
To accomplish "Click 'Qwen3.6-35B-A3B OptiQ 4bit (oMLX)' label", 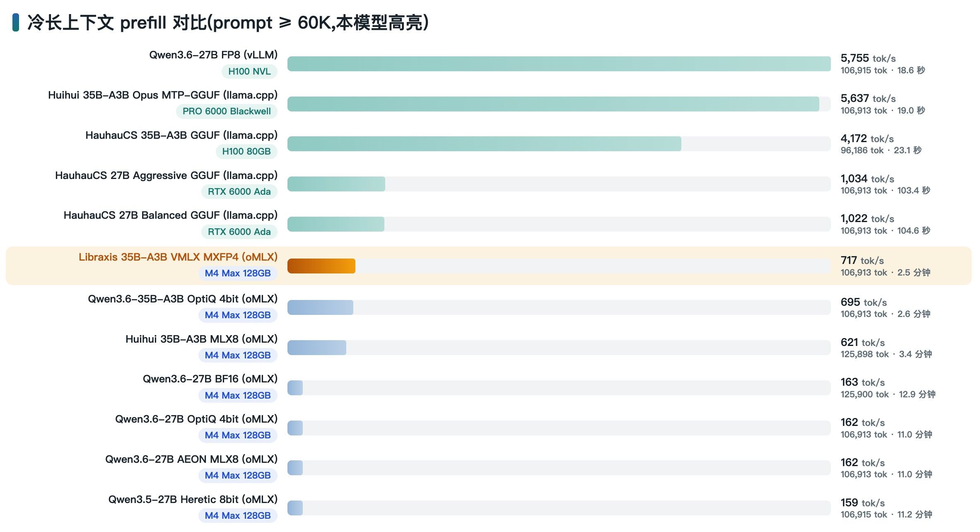I will coord(183,299).
